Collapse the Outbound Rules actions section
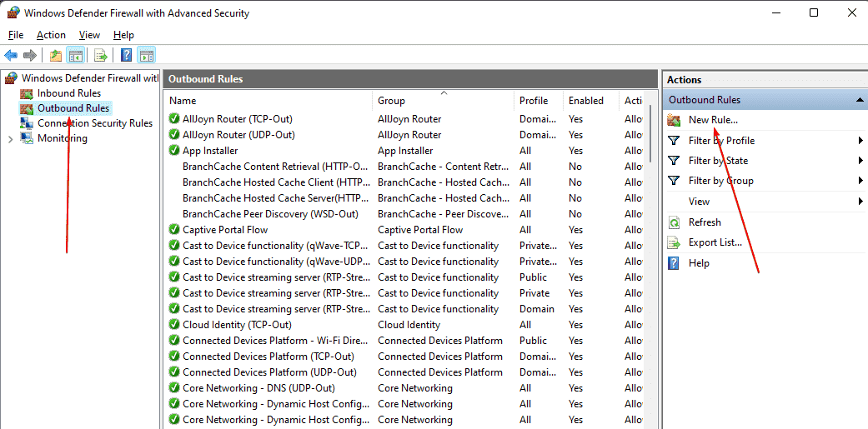868x429 pixels. [x=860, y=100]
